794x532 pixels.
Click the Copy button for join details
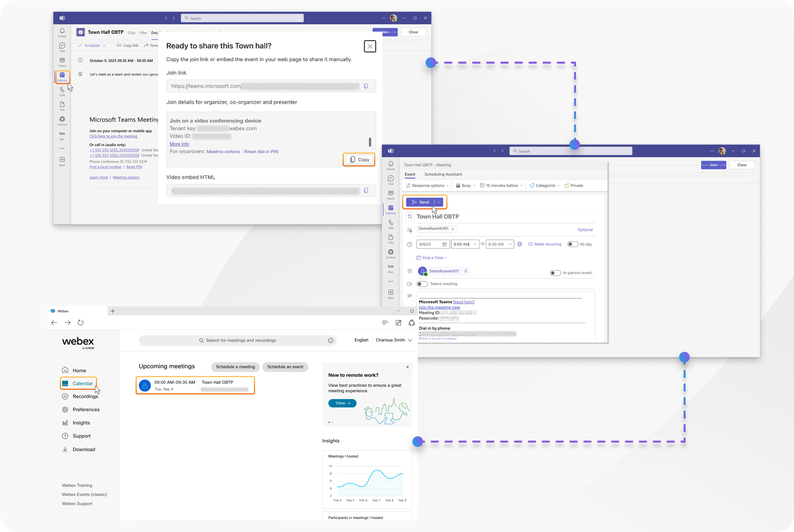coord(359,160)
